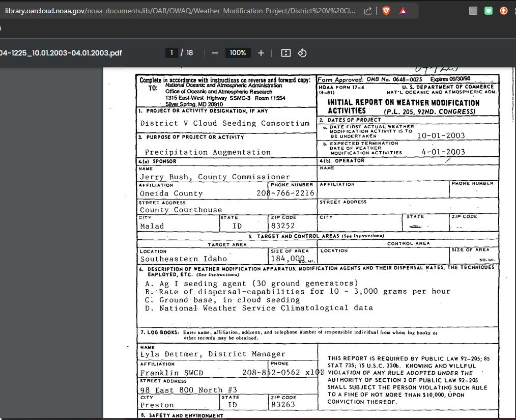Click 'U. S. DEPARTMENT OF COMMERCE' text
Image resolution: width=516 pixels, height=420 pixels.
click(x=448, y=87)
